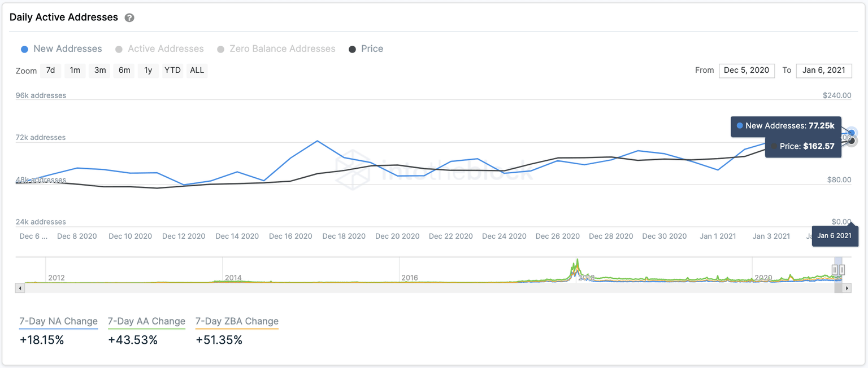Open the Daily Active Addresses help tooltip
Image resolution: width=868 pixels, height=368 pixels.
click(x=129, y=17)
